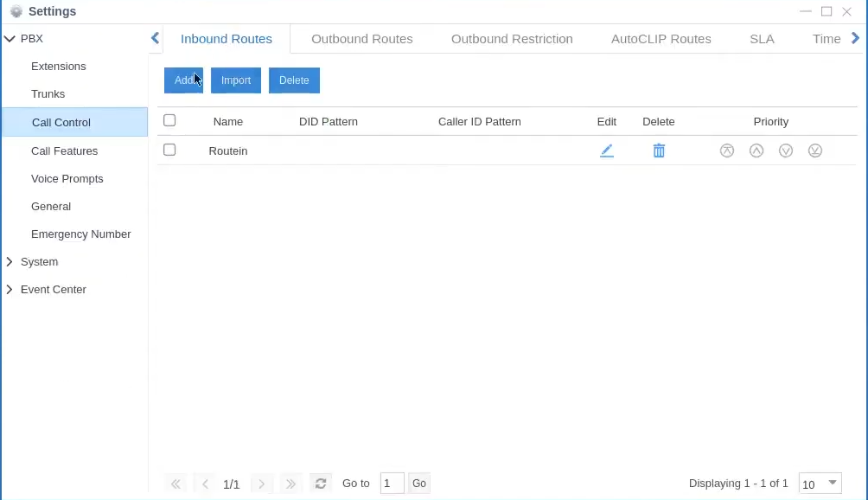Move Routein down one priority
This screenshot has height=500, width=868.
(x=786, y=151)
